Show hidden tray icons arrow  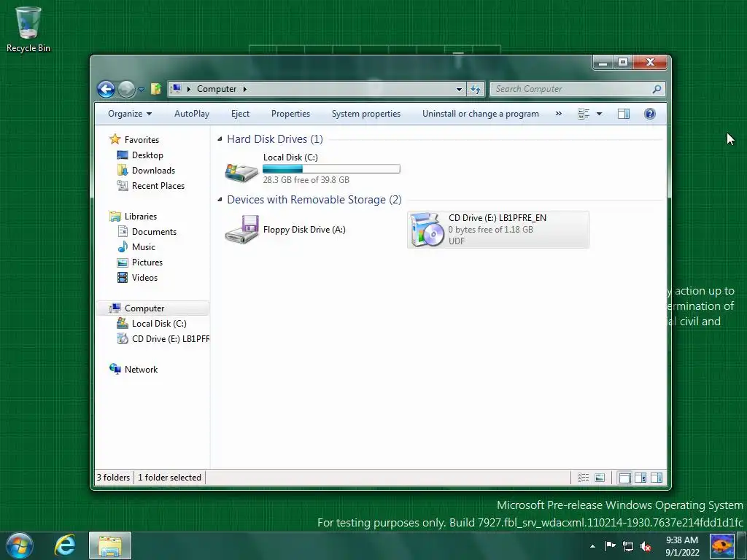(x=592, y=546)
